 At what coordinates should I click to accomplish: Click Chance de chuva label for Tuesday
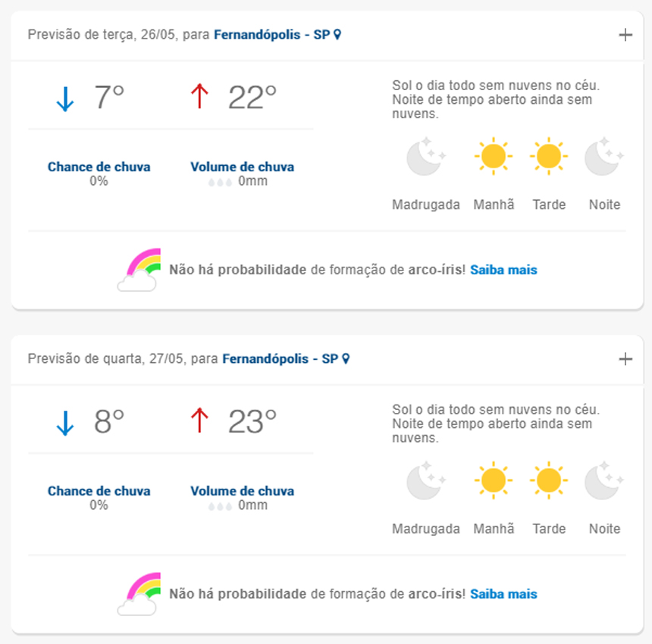tap(99, 167)
